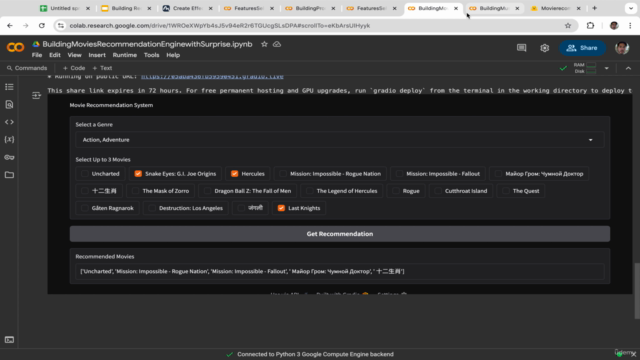Open the Edit menu
The width and height of the screenshot is (640, 360).
[x=55, y=55]
